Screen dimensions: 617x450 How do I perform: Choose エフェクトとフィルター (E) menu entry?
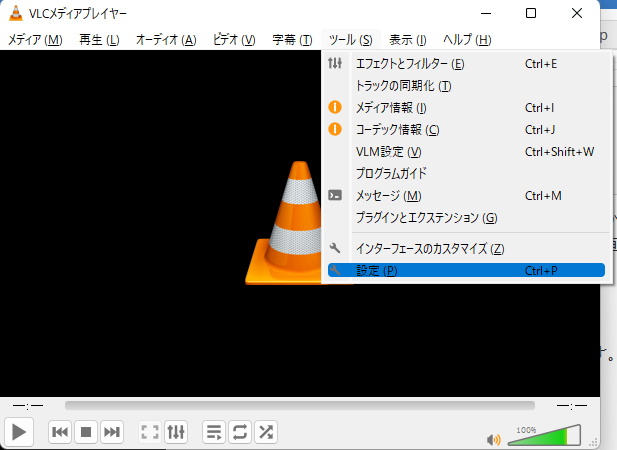click(410, 64)
